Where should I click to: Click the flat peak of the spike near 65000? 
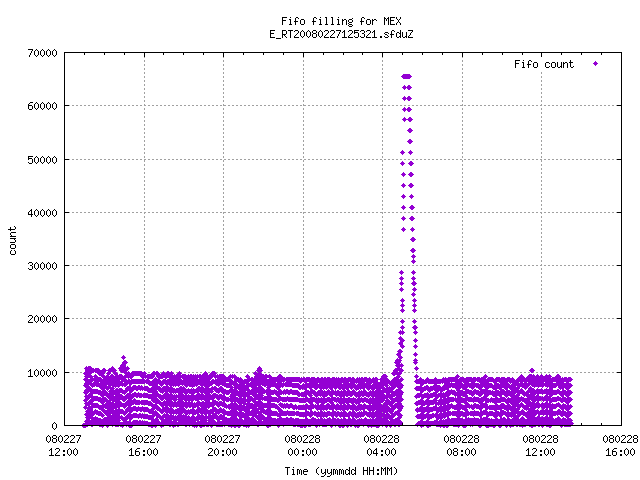coord(407,76)
